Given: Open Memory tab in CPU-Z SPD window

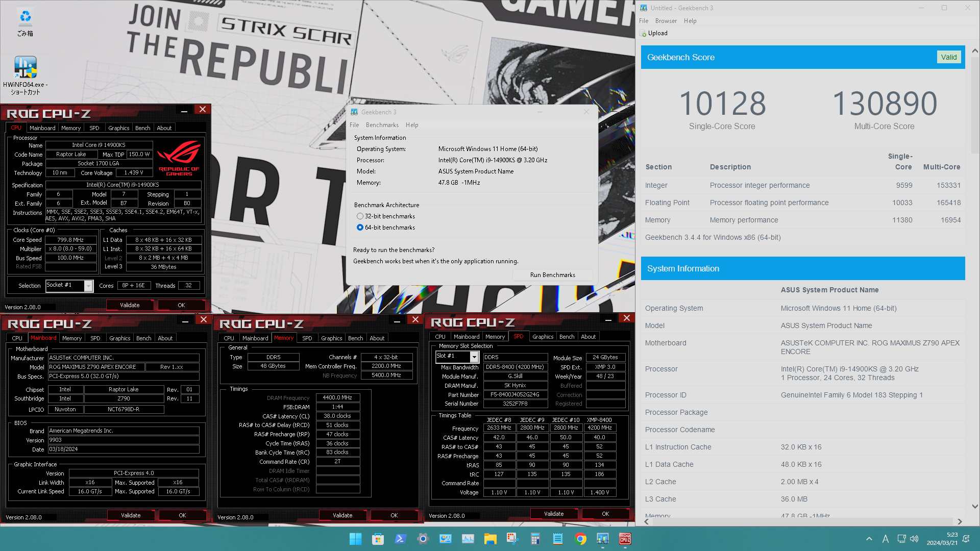Looking at the screenshot, I should (x=495, y=337).
